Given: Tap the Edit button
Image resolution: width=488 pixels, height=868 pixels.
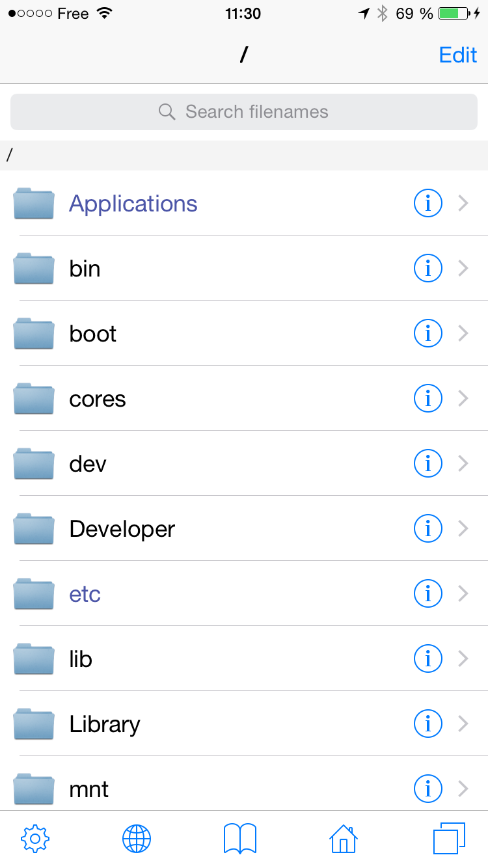Looking at the screenshot, I should coord(458,55).
